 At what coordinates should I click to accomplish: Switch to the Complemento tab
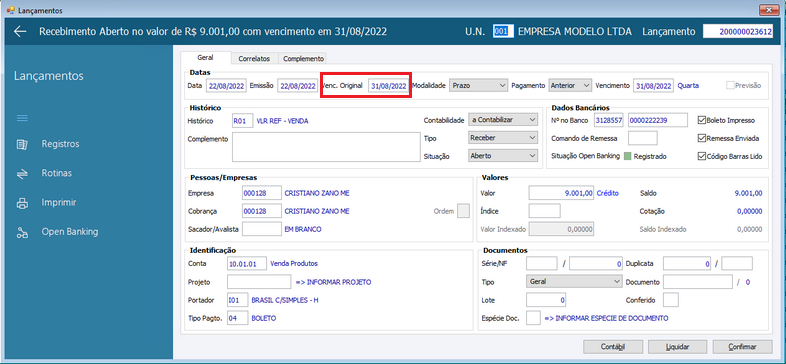[x=303, y=59]
